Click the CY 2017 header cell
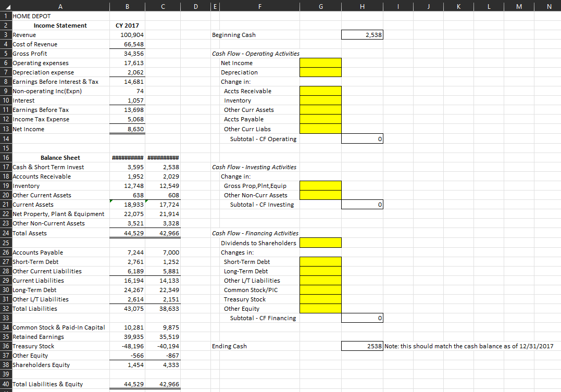561x392 pixels. click(x=128, y=26)
